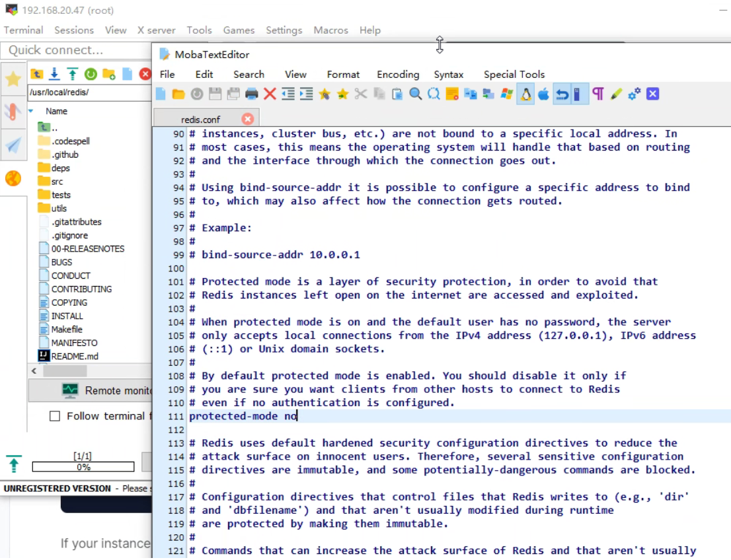
Task: Click the /usr/local/redis/ path field
Action: pos(89,92)
